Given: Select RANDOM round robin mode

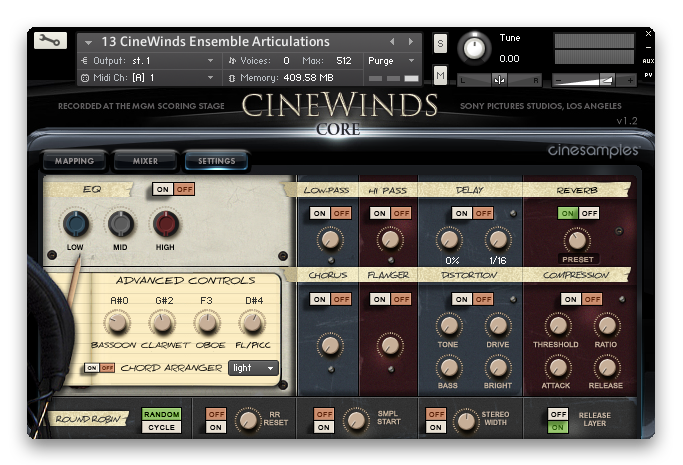Looking at the screenshot, I should click(x=162, y=414).
